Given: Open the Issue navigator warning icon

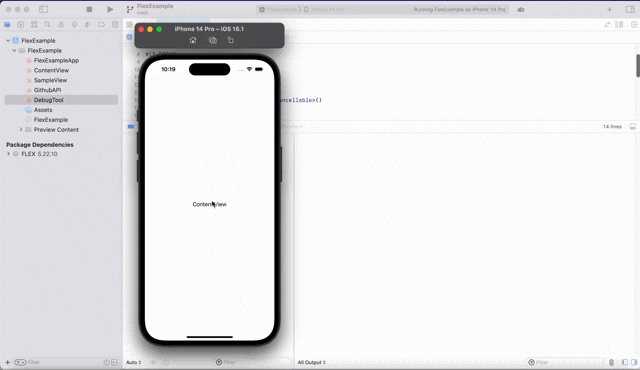Looking at the screenshot, I should click(61, 25).
